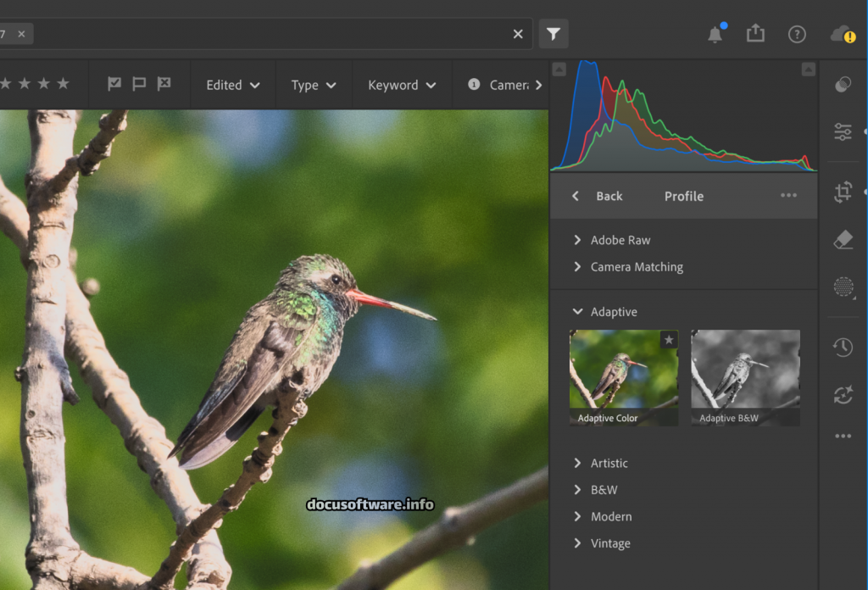Open the help question mark icon

tap(797, 34)
